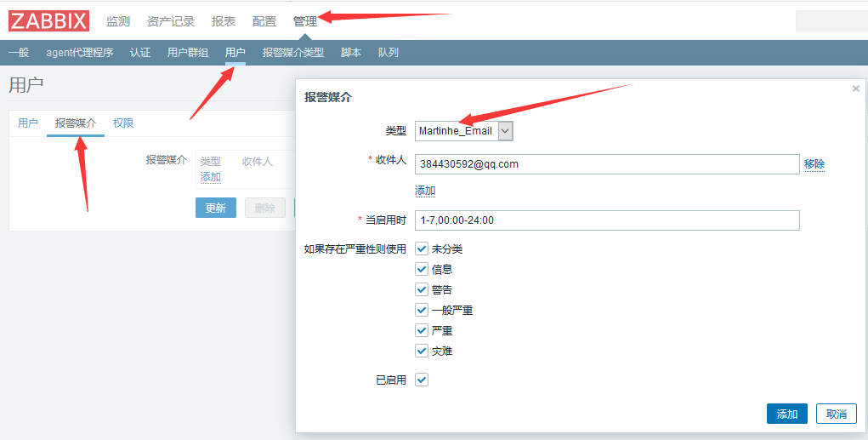Uncheck the 灾难 severity checkbox
The height and width of the screenshot is (440, 868).
422,351
